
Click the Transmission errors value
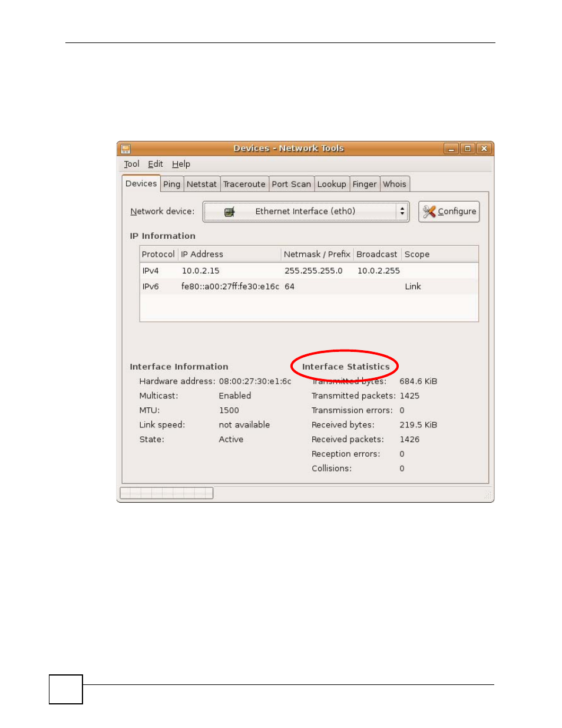coord(402,410)
